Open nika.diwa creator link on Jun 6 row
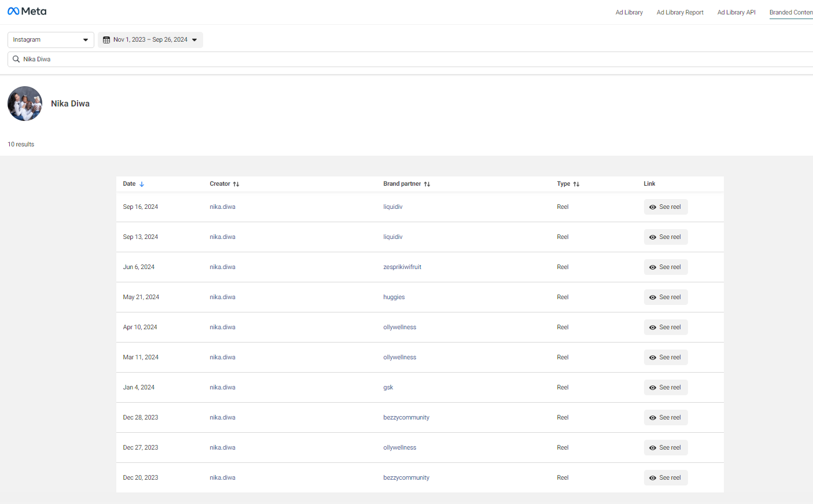The width and height of the screenshot is (813, 504). [x=223, y=267]
